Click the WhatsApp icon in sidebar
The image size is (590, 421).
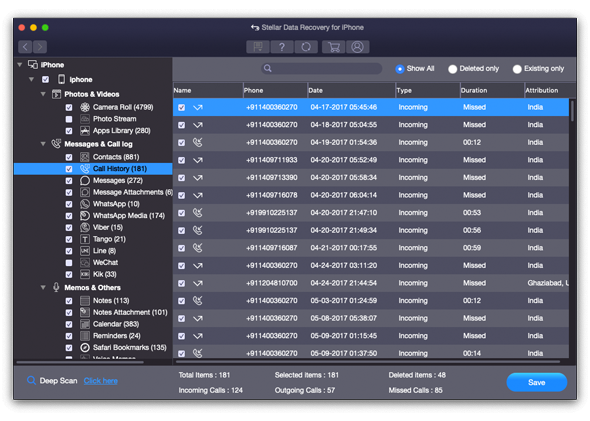(x=85, y=204)
